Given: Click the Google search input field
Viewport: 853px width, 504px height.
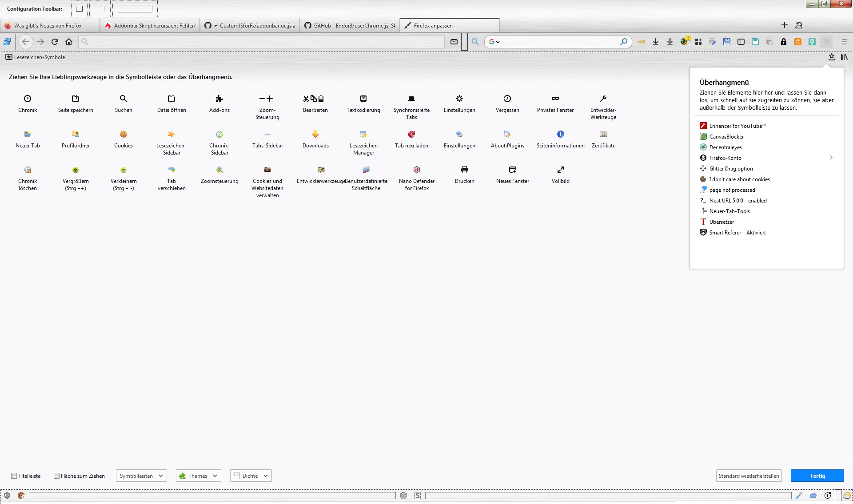Looking at the screenshot, I should click(x=560, y=42).
